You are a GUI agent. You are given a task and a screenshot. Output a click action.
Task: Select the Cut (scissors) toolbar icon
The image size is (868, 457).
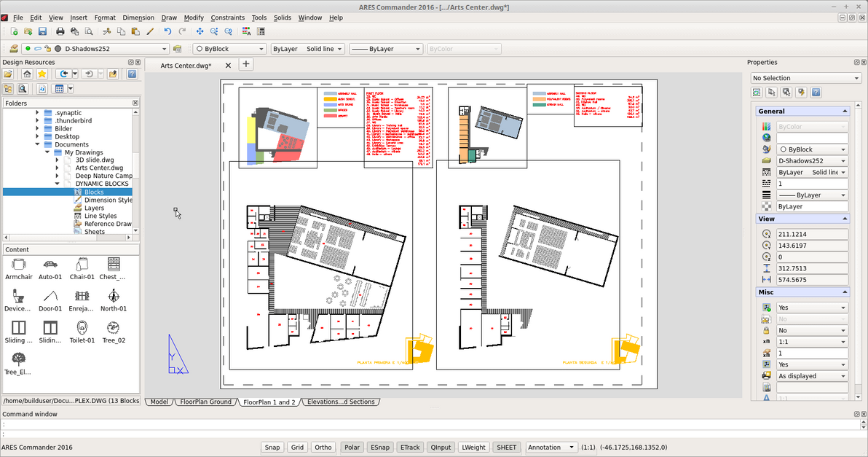tap(108, 31)
